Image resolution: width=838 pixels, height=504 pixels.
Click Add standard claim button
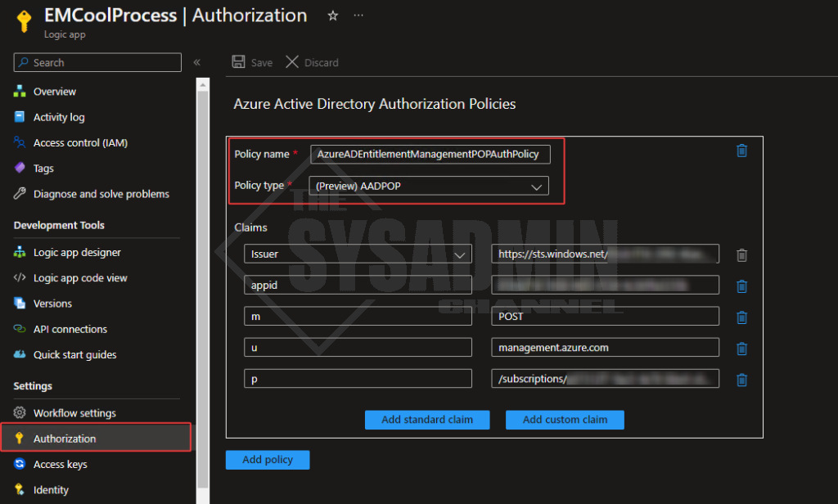click(427, 420)
